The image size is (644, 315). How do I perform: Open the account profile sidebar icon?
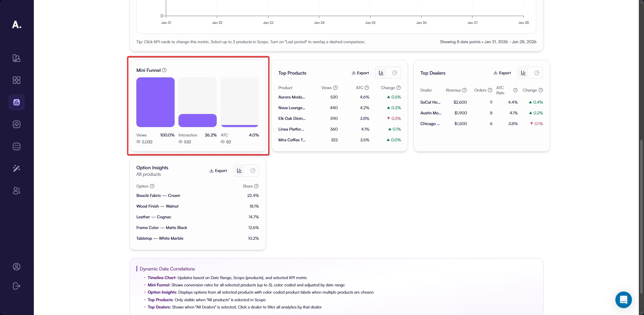17,267
